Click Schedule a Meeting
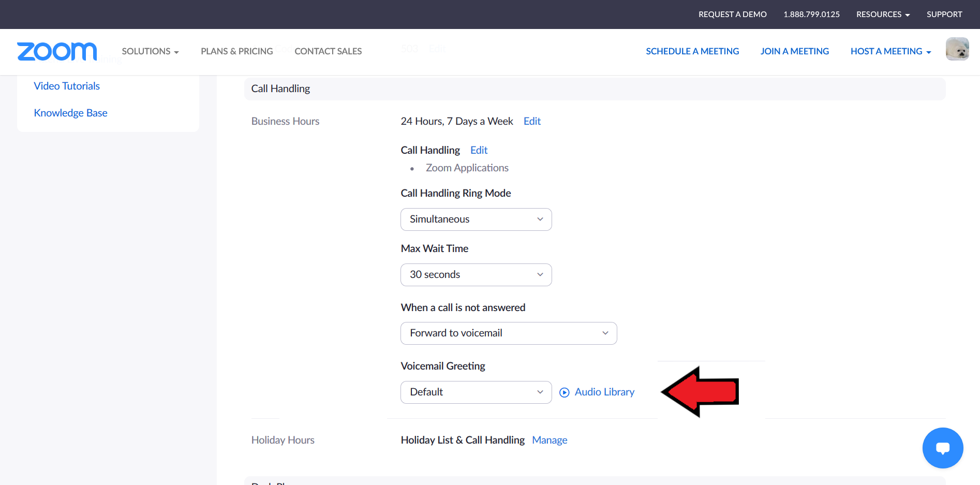The height and width of the screenshot is (485, 980). pos(692,51)
